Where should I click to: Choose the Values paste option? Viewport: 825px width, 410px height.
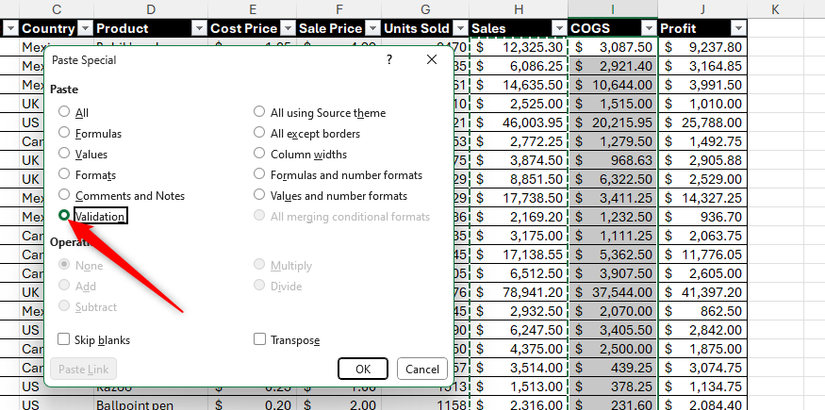(x=64, y=153)
